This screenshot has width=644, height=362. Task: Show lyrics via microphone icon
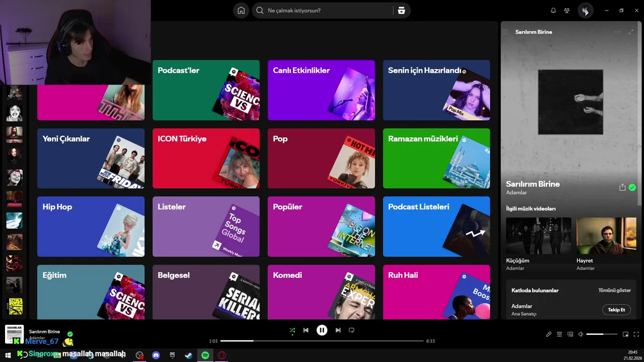(549, 334)
